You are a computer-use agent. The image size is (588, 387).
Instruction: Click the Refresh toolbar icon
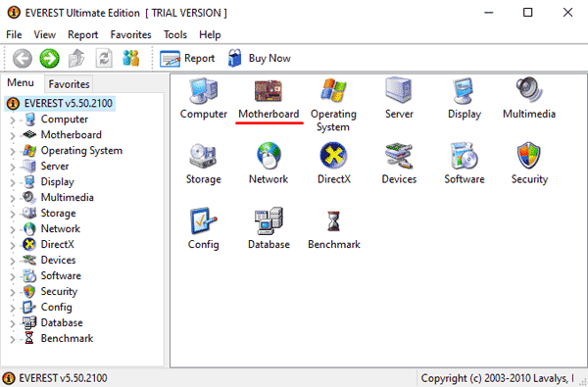(x=104, y=59)
